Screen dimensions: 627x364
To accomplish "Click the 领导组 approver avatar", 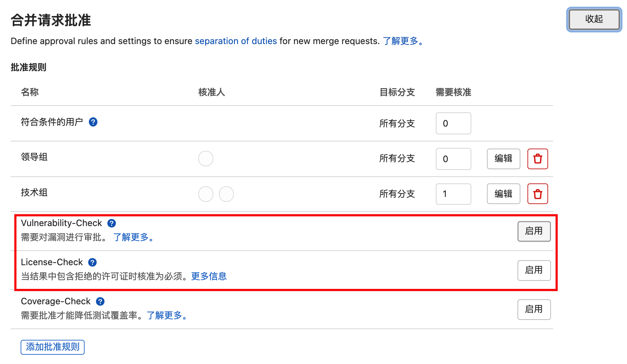I will click(x=206, y=159).
